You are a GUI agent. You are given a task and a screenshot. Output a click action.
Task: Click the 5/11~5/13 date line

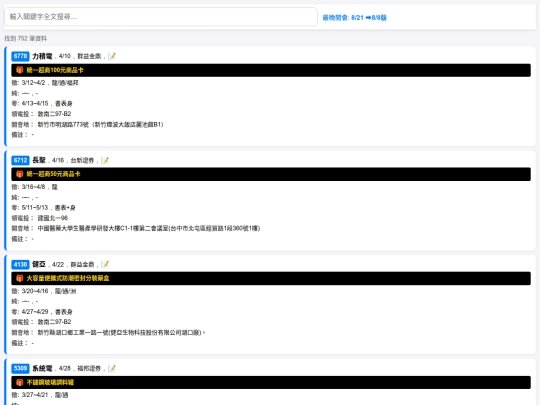43,208
